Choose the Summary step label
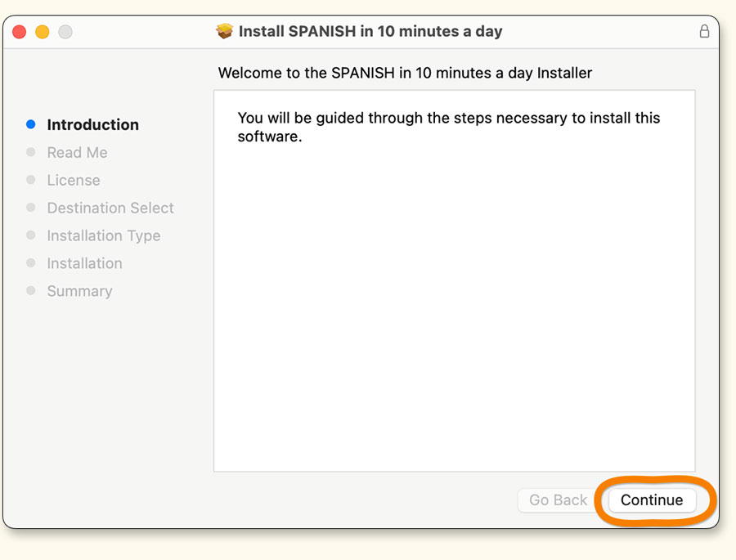736x560 pixels. pyautogui.click(x=79, y=291)
